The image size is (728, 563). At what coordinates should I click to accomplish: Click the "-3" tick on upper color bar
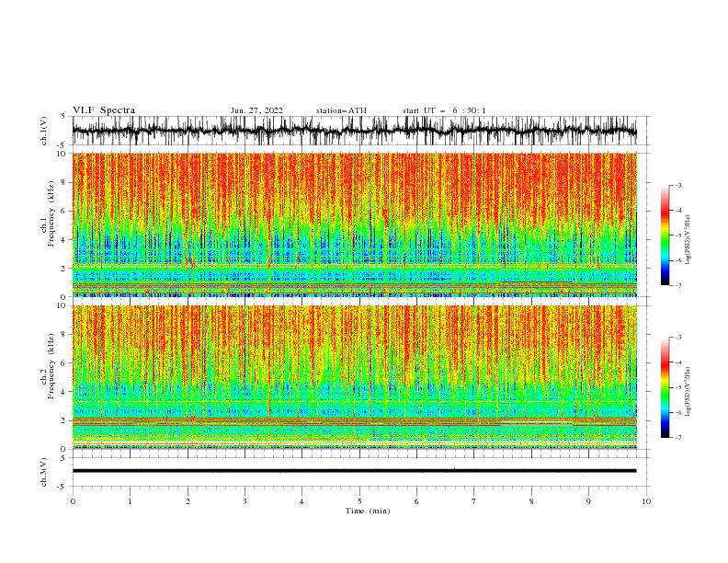677,185
